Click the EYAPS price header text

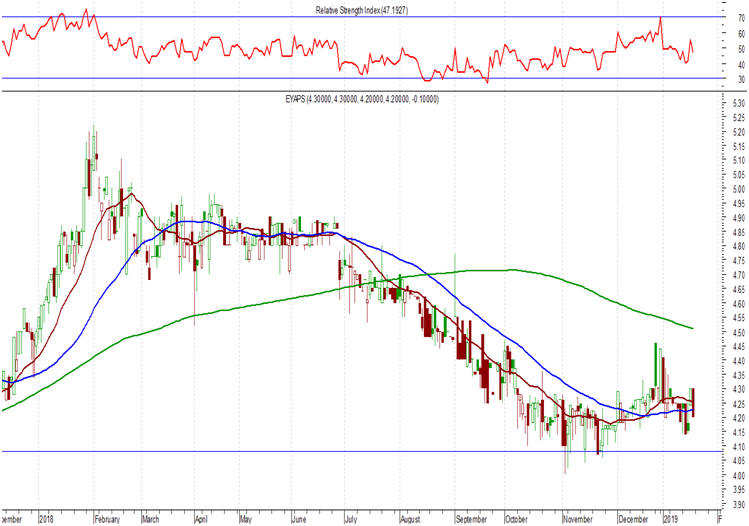tap(362, 99)
